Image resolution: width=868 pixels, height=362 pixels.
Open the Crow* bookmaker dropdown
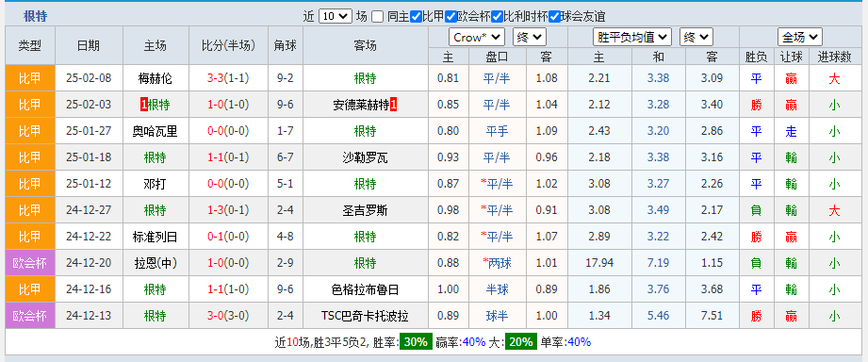point(477,37)
